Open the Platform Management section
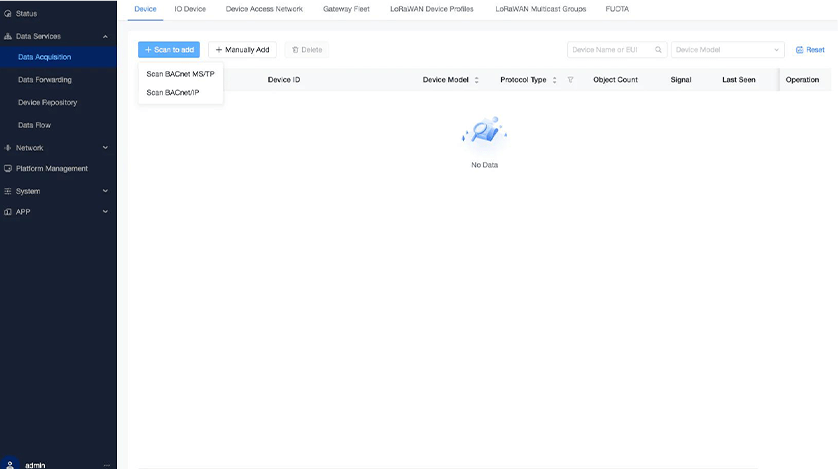The image size is (838, 469). tap(51, 169)
